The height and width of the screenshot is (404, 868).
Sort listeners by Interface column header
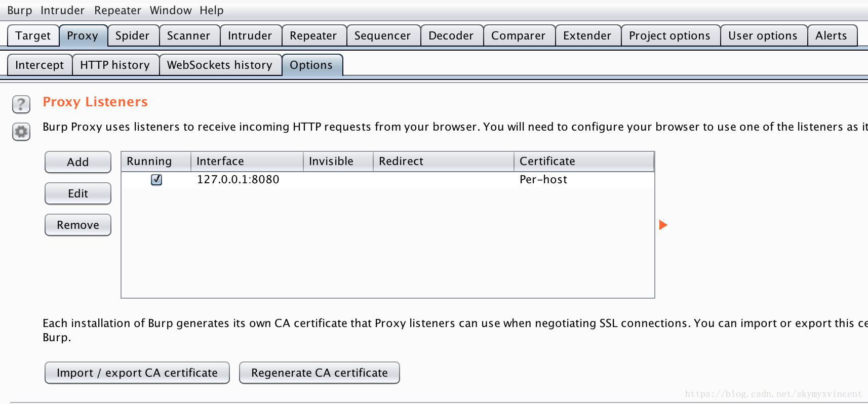pyautogui.click(x=247, y=161)
